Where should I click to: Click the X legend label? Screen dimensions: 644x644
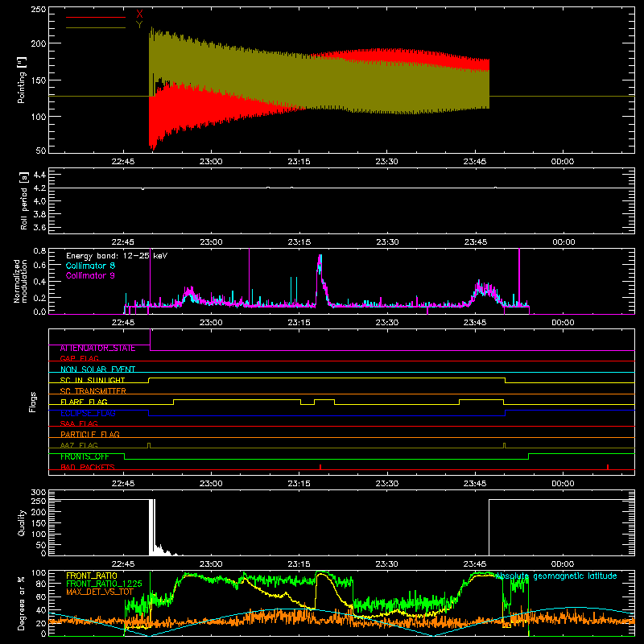point(139,14)
